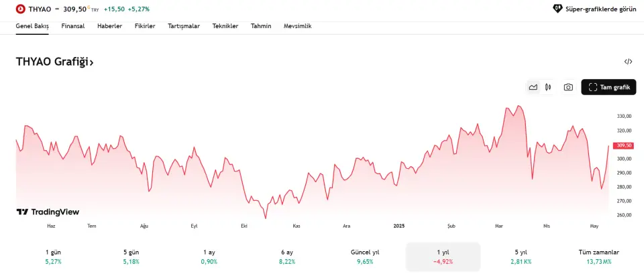Open the Finansal tab
This screenshot has height=280, width=644.
click(x=73, y=26)
